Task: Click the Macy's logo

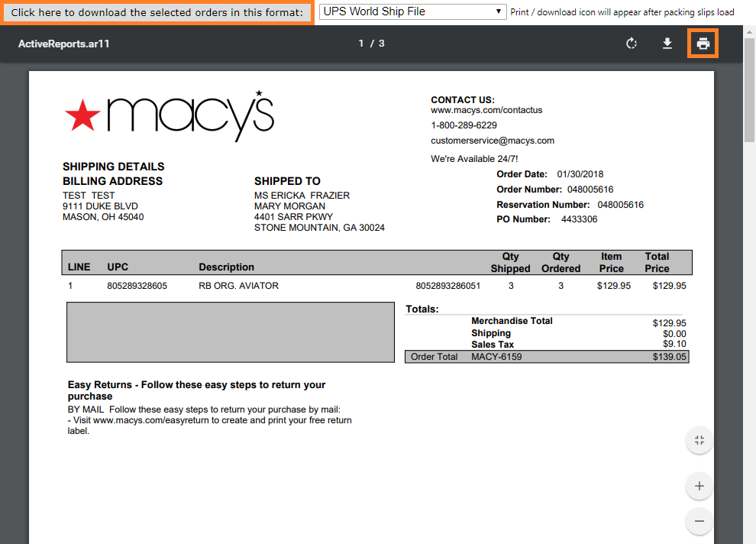Action: click(x=170, y=115)
